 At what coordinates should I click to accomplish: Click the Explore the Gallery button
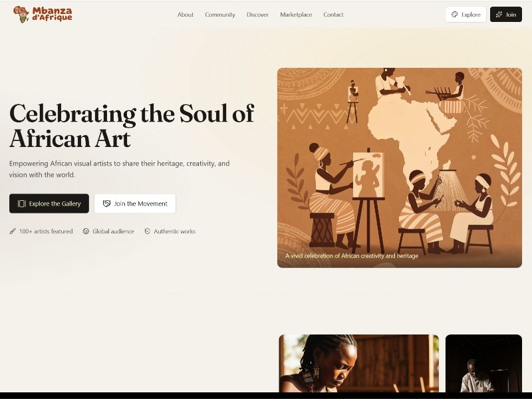pos(49,203)
